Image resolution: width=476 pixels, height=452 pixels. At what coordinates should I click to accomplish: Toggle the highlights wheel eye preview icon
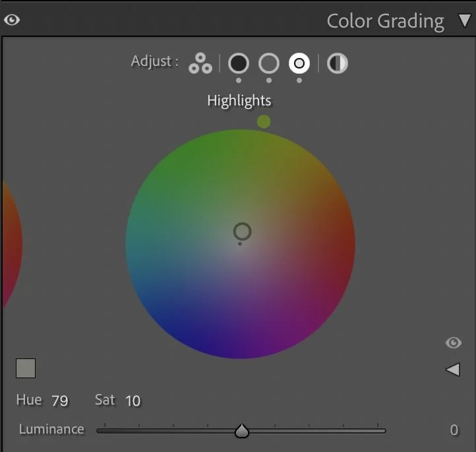tap(454, 343)
